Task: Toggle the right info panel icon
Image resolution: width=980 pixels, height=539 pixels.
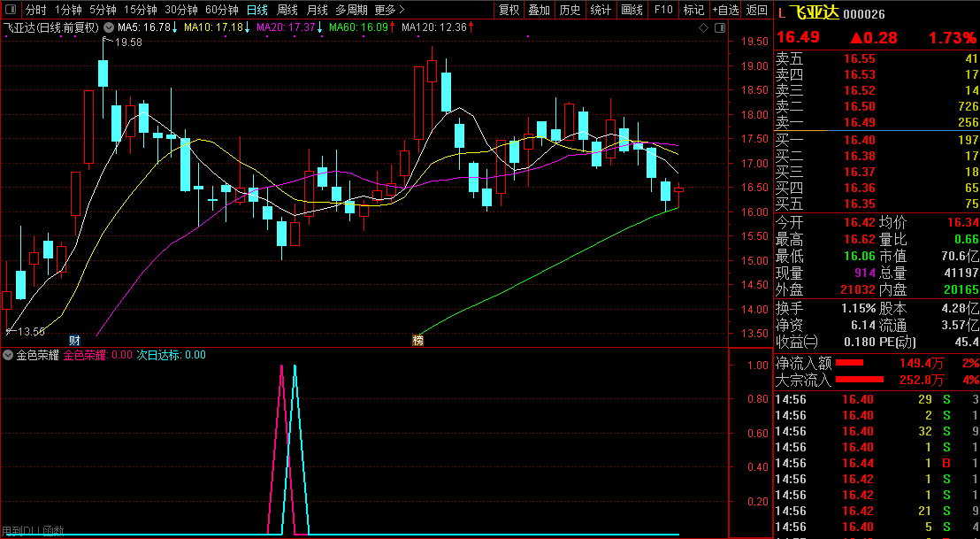Action: click(x=720, y=27)
